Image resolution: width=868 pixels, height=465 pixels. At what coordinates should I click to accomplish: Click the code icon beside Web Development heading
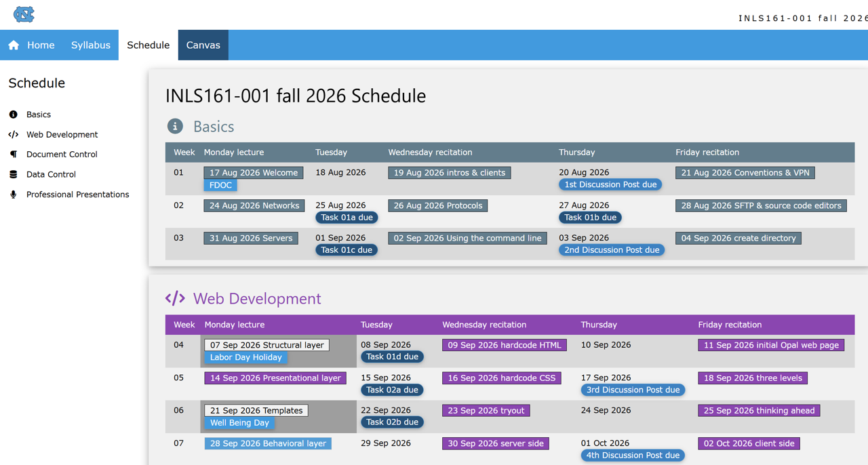[175, 298]
